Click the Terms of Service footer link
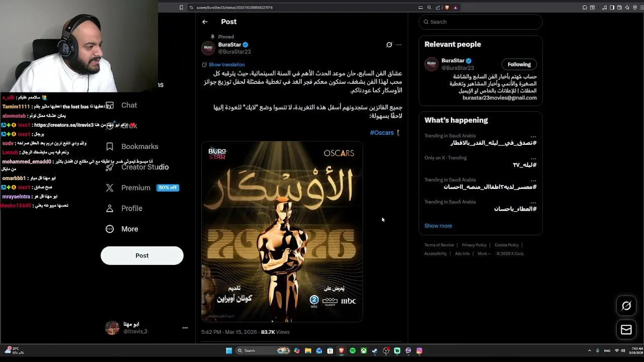The width and height of the screenshot is (644, 362). pyautogui.click(x=439, y=245)
